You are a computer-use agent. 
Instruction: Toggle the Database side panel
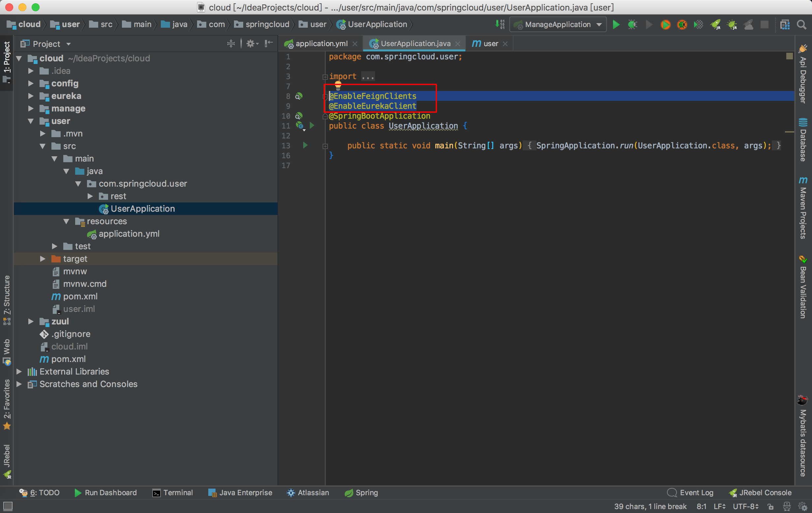[x=803, y=140]
